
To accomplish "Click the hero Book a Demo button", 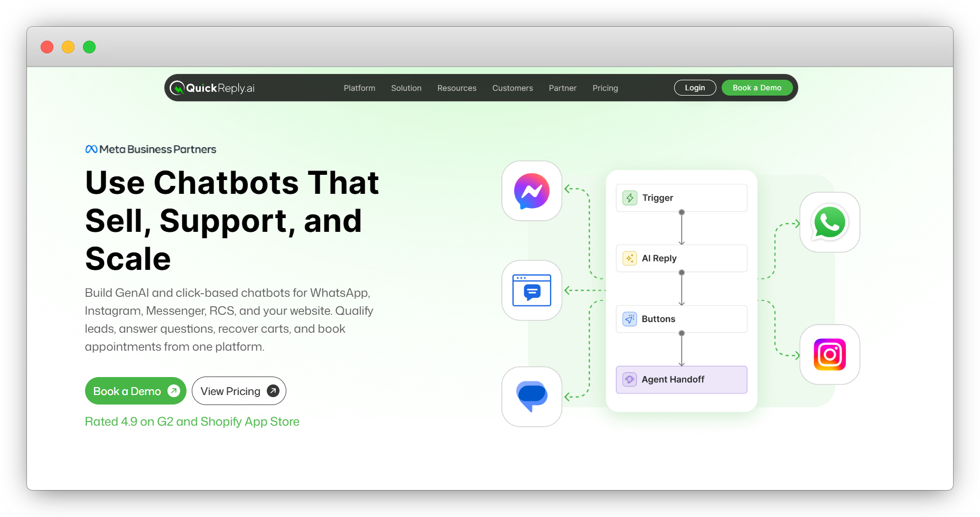I will [x=136, y=391].
